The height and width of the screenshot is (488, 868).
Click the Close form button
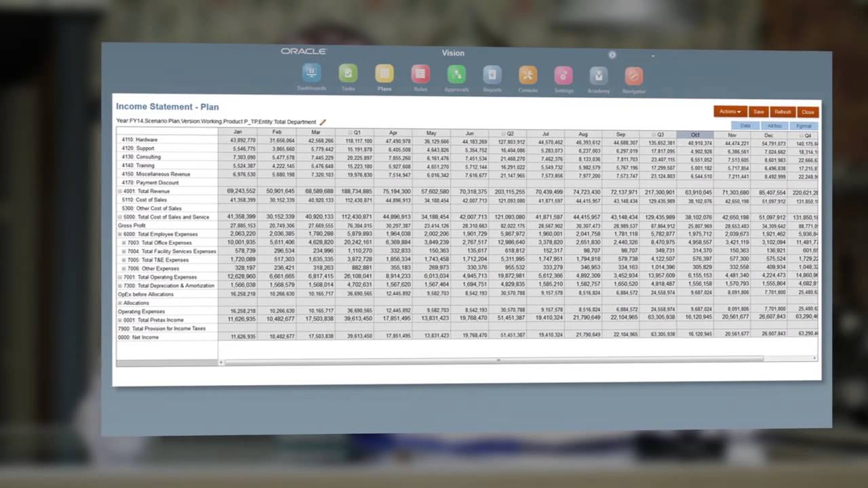pos(808,113)
